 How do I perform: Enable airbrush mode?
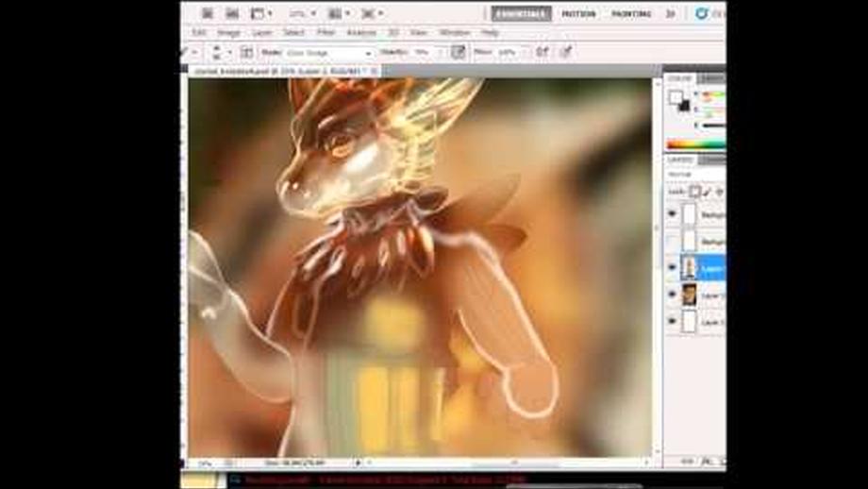tap(542, 52)
